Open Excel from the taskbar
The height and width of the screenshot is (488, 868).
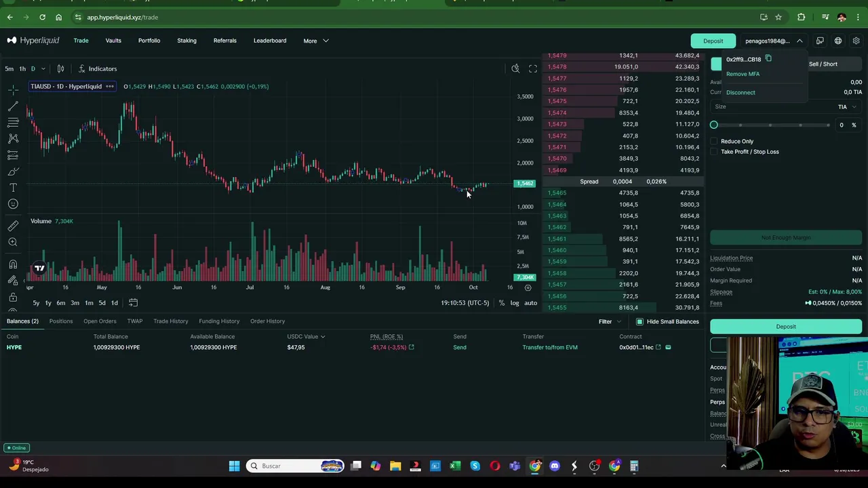(x=455, y=466)
